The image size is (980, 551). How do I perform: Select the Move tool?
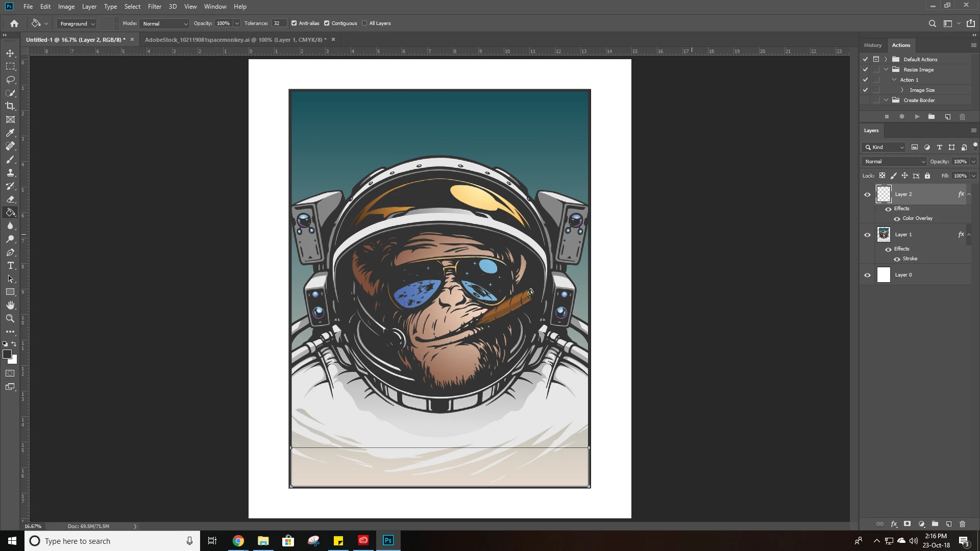tap(10, 53)
